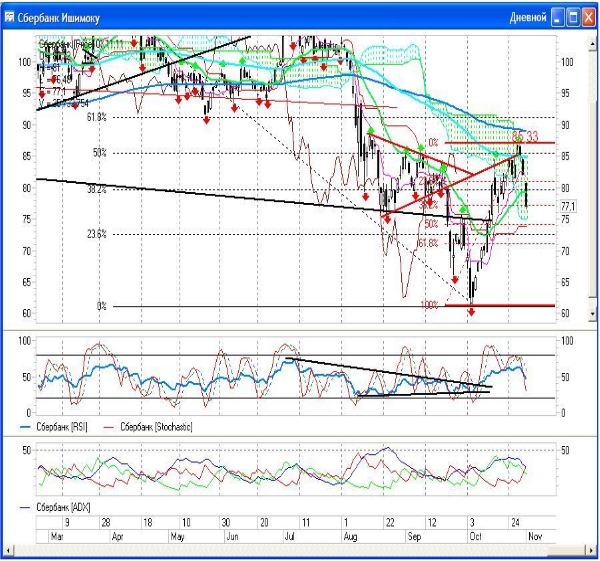Click the 23.6% Fibonacci level label
The image size is (600, 561).
point(96,234)
